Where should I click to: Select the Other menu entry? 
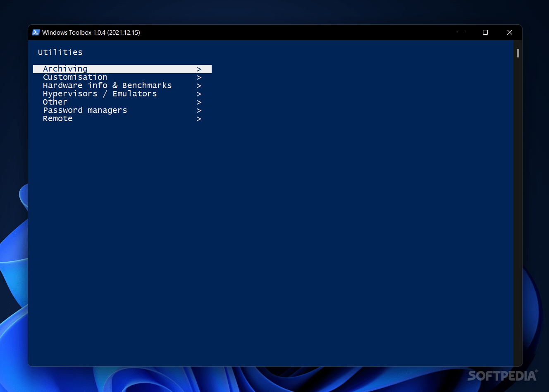[122, 102]
